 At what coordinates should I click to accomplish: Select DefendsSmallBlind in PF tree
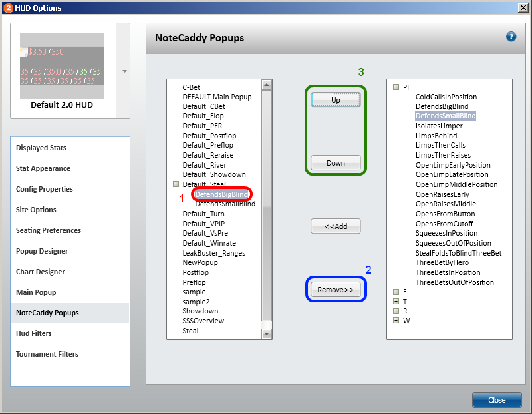coord(446,116)
